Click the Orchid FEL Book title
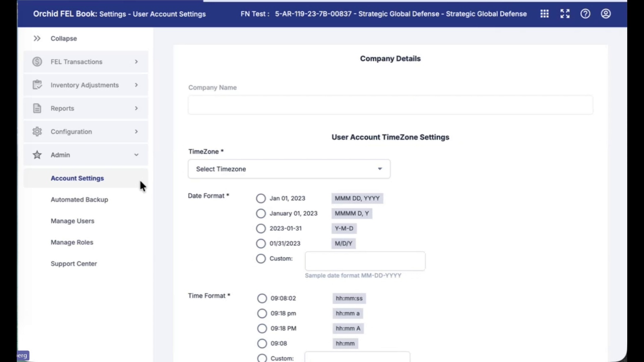This screenshot has height=362, width=644. point(65,14)
